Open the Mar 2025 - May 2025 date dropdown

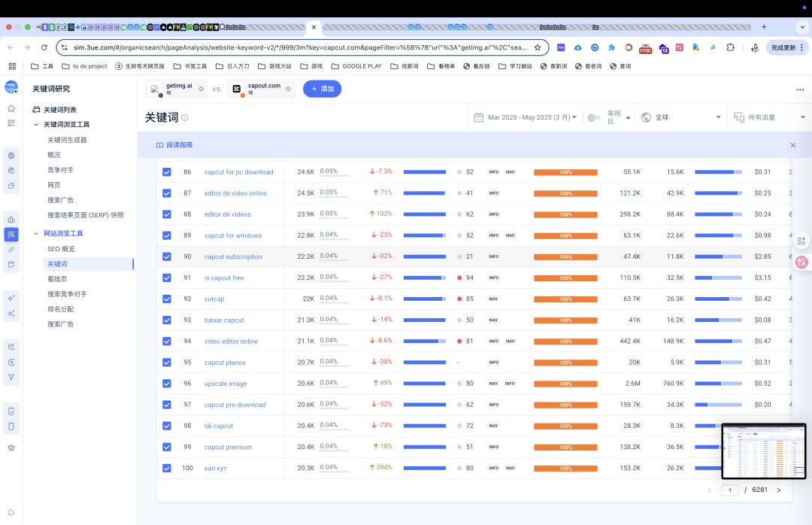(532, 117)
